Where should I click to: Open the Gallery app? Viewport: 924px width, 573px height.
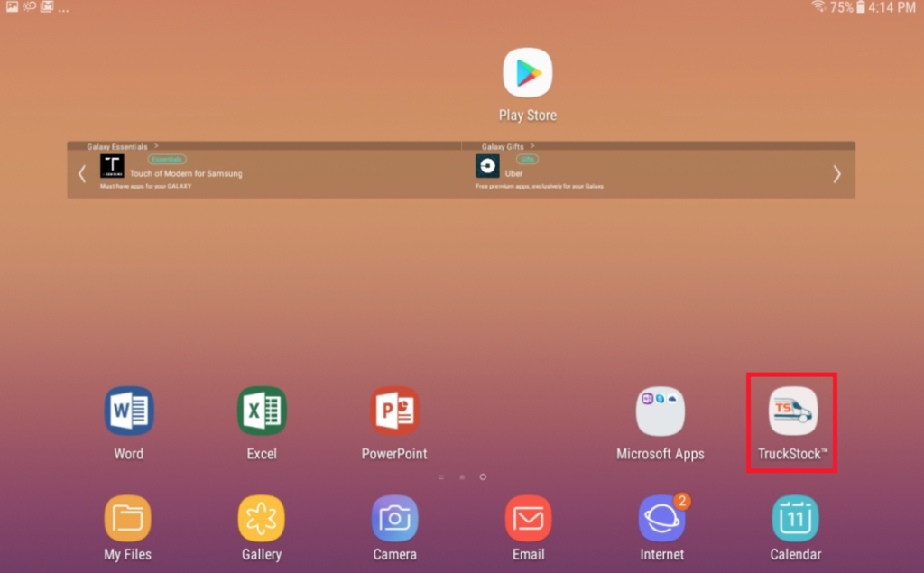coord(261,517)
